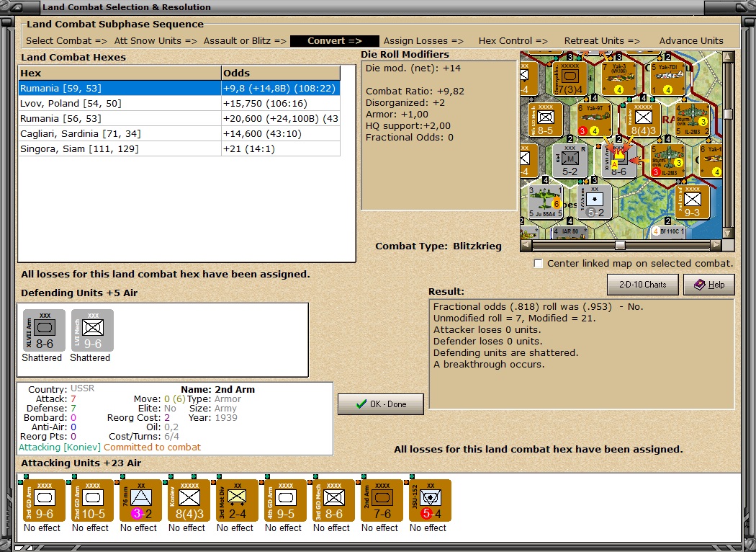Select the JSU-152 5-4 attacking unit
The height and width of the screenshot is (552, 756).
point(430,500)
